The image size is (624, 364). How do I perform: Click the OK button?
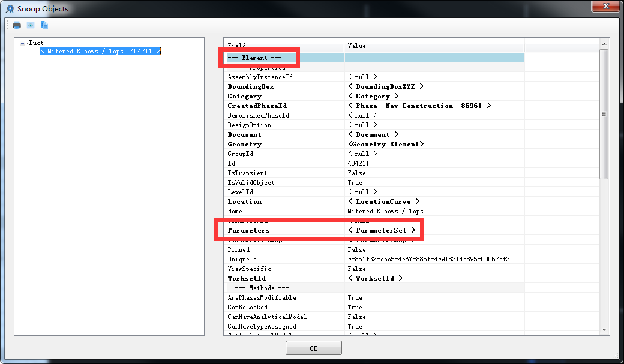[x=314, y=348]
